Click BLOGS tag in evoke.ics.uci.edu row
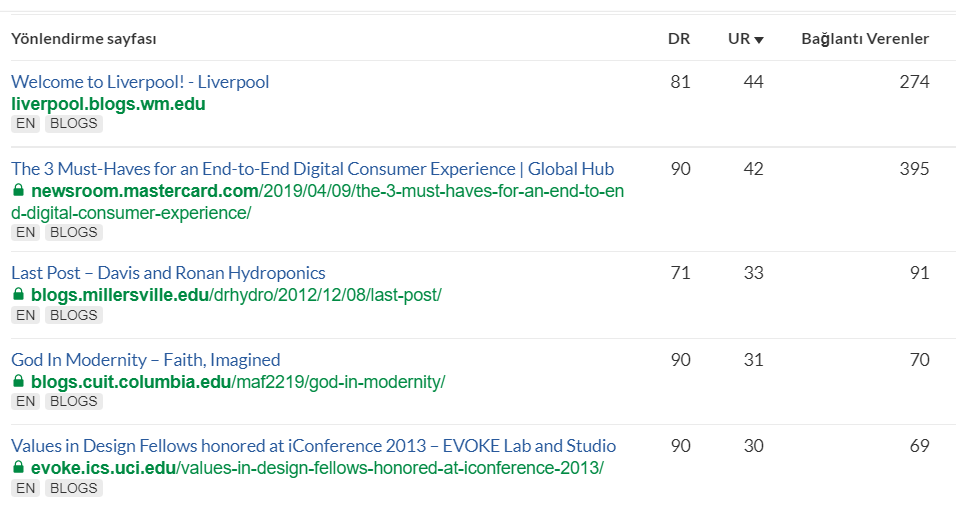The width and height of the screenshot is (956, 508). click(x=74, y=488)
